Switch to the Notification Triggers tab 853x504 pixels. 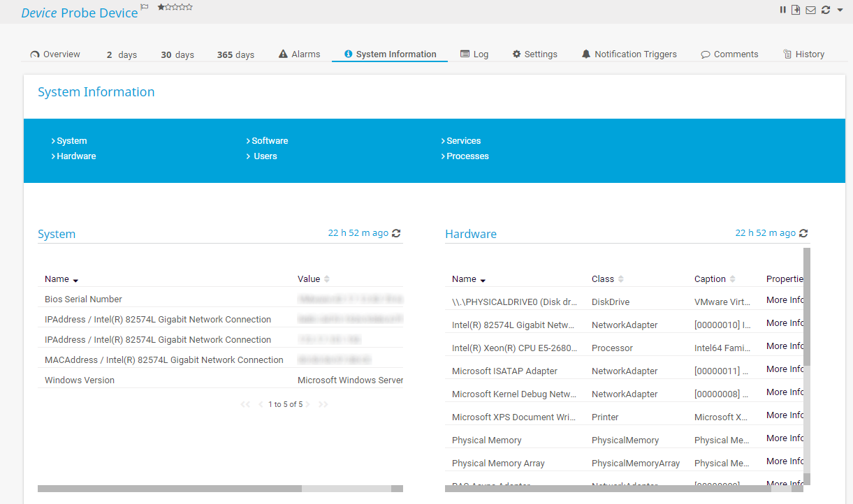tap(629, 54)
